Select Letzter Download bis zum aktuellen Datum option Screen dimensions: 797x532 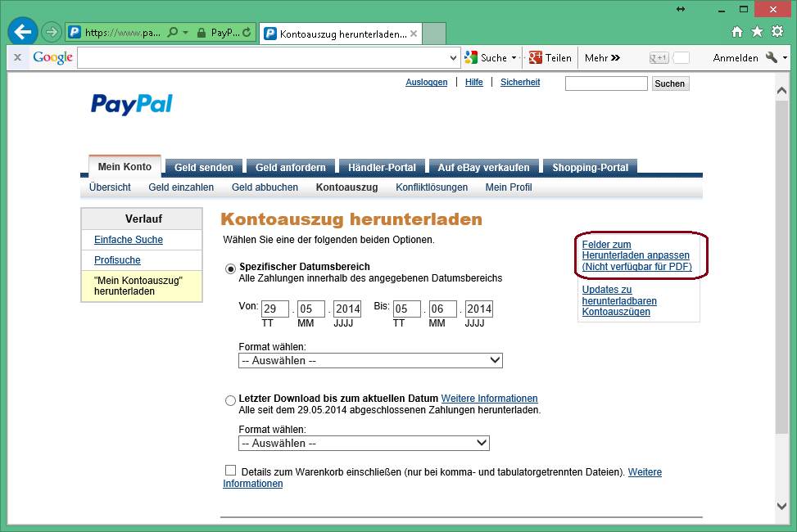[230, 400]
